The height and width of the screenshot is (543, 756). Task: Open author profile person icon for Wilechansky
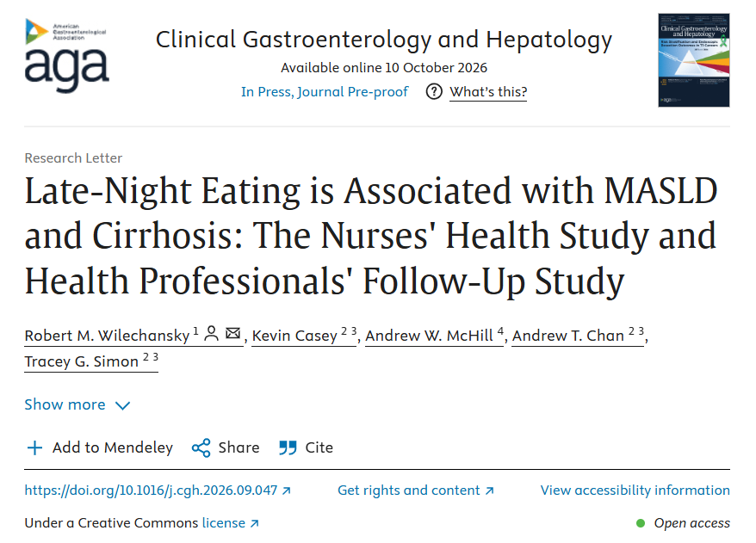pyautogui.click(x=211, y=333)
